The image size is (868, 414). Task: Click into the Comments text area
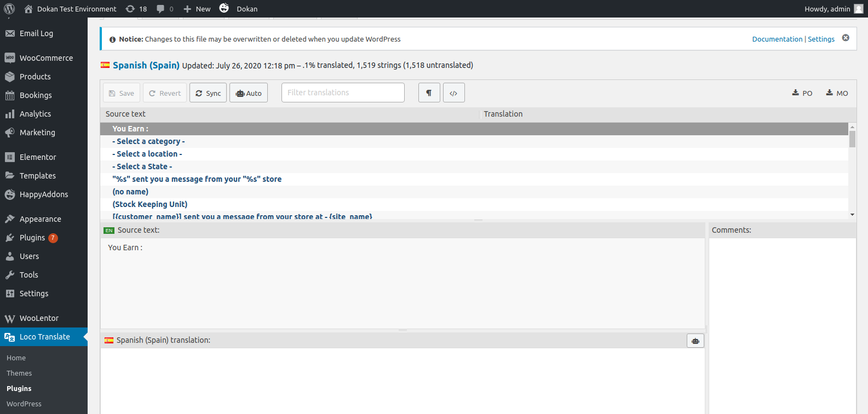coord(783,326)
